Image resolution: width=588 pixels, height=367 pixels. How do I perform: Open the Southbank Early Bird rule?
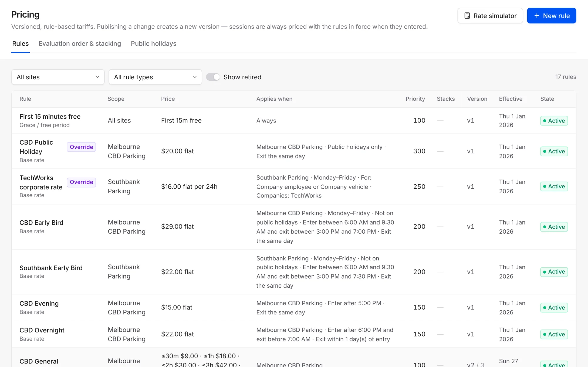[51, 268]
